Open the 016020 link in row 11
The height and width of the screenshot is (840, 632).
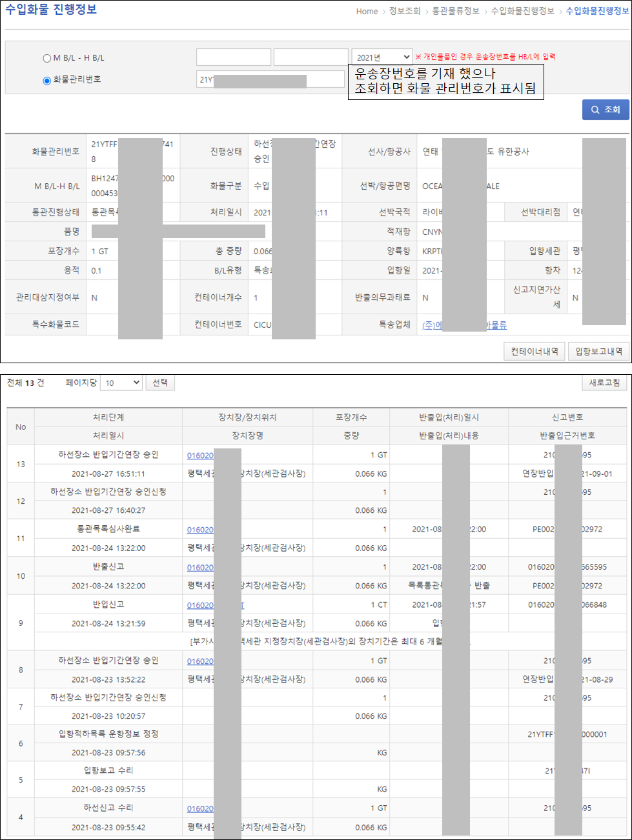(x=200, y=530)
